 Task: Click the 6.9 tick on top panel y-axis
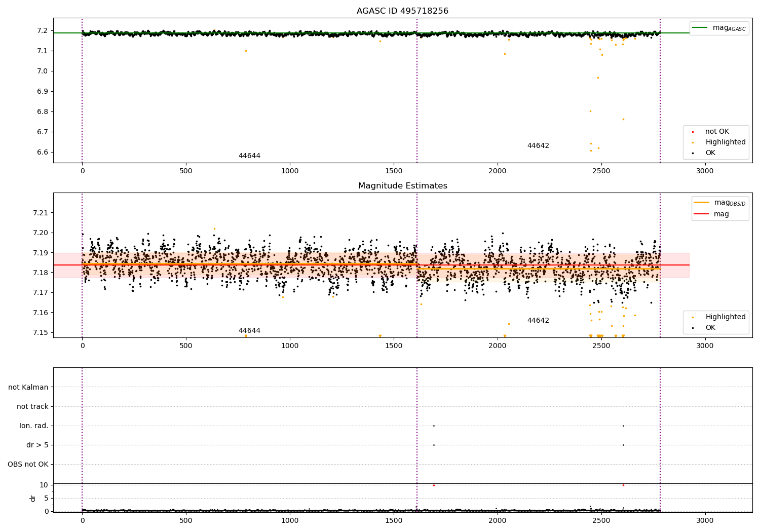(x=43, y=92)
